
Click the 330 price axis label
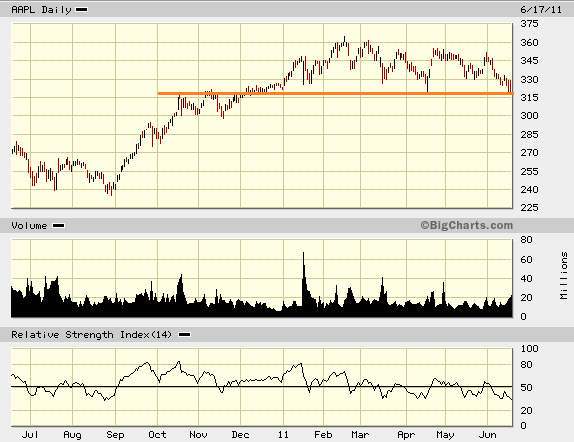click(529, 79)
